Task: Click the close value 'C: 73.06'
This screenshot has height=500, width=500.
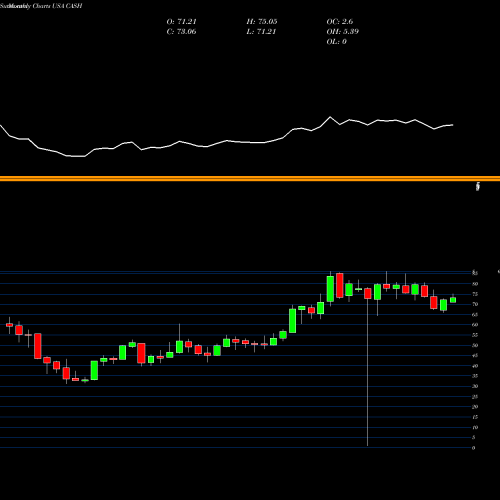Action: (x=181, y=32)
